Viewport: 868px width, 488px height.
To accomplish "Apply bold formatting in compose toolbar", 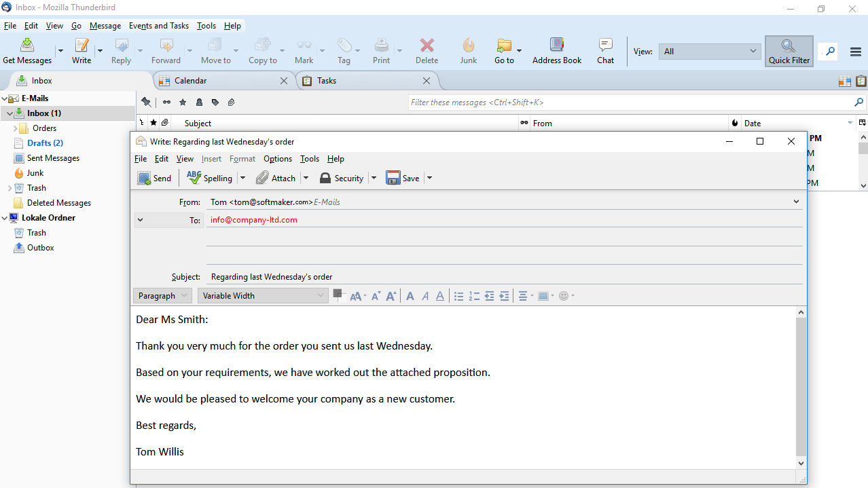I will click(x=410, y=296).
